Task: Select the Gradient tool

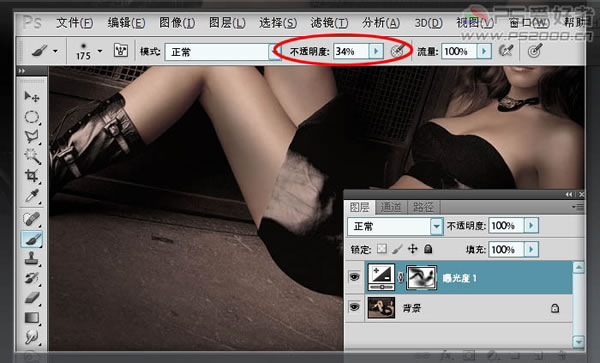Action: click(31, 317)
